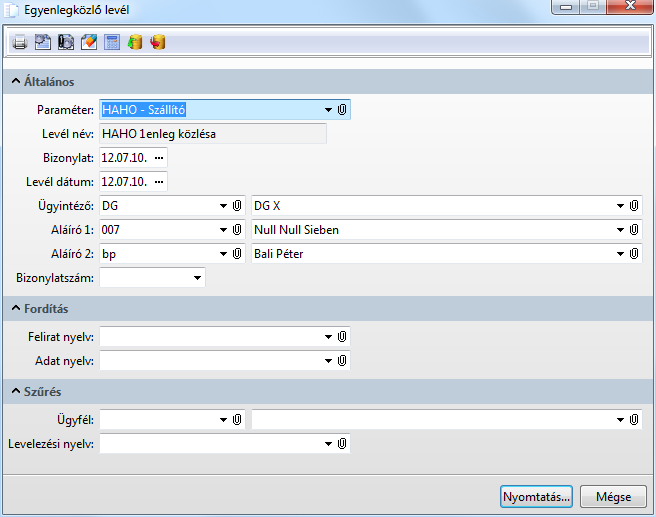Viewport: 656px width, 517px height.
Task: Click the paperclip next to Aláíró 1 code 007
Action: click(x=237, y=230)
